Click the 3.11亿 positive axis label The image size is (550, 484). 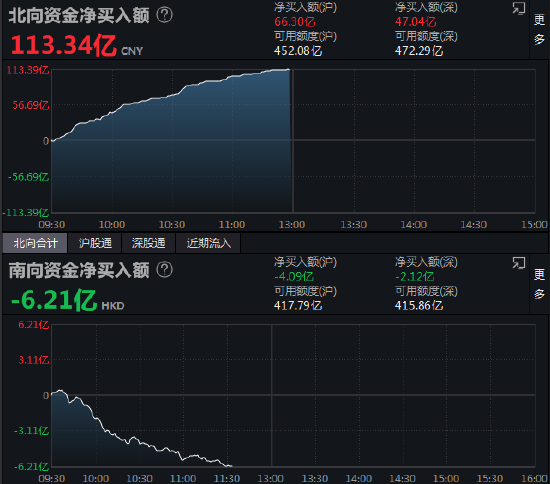point(34,360)
